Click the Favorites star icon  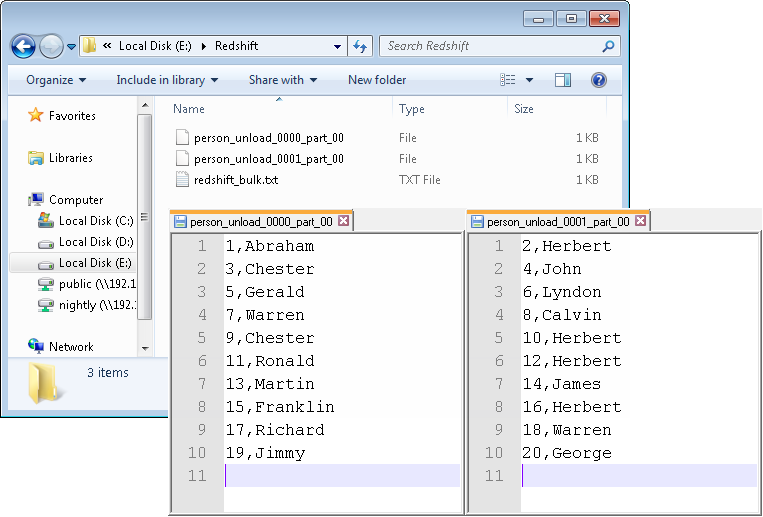click(x=36, y=115)
